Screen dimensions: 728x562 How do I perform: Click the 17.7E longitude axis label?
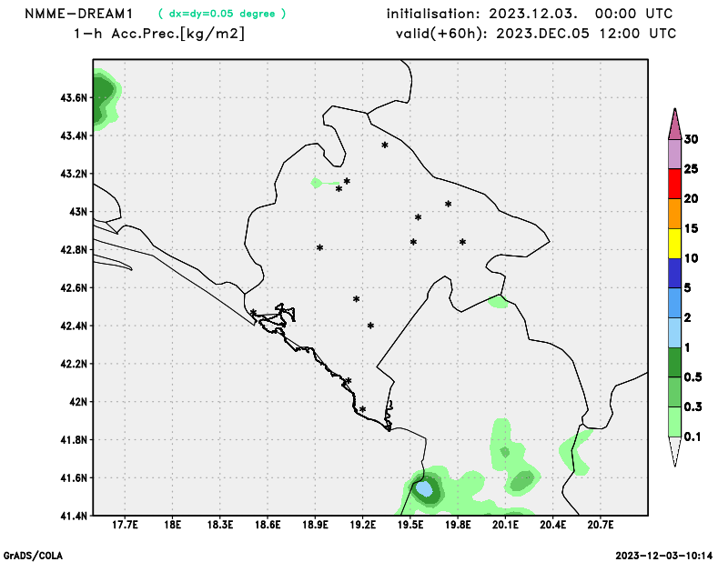coord(125,525)
